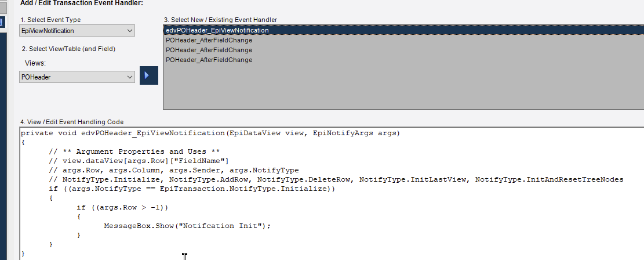Click the 'Views:' label
This screenshot has height=260, width=644.
35,63
